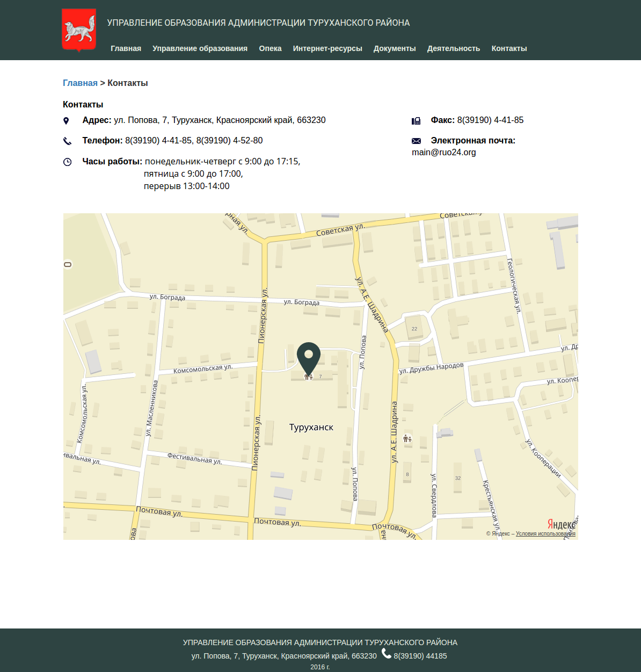The width and height of the screenshot is (641, 672).
Task: Click the ул. Кооперации map label
Action: (543, 458)
